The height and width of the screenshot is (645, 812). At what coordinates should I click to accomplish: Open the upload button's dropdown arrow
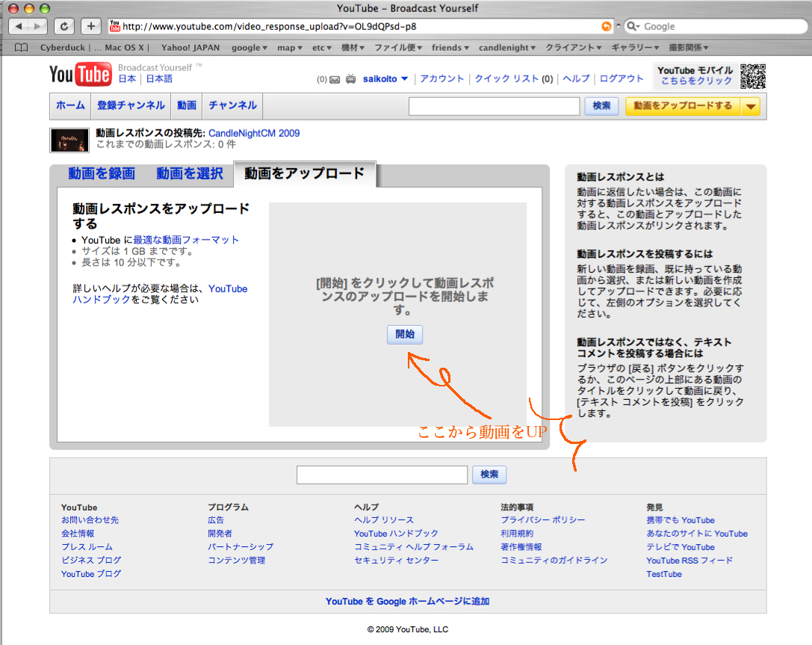(751, 106)
